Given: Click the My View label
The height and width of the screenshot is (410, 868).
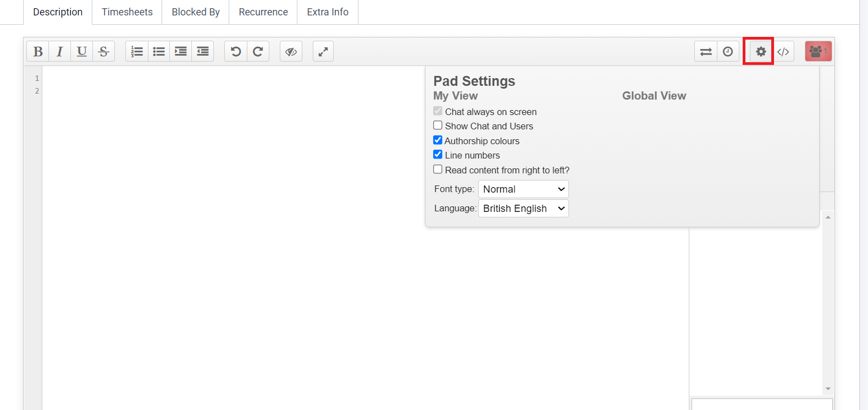Looking at the screenshot, I should click(456, 96).
